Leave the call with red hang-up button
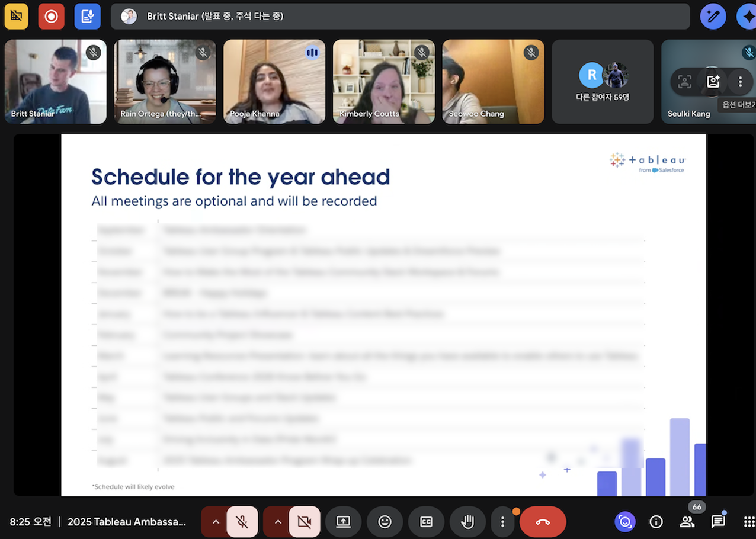 click(x=542, y=522)
